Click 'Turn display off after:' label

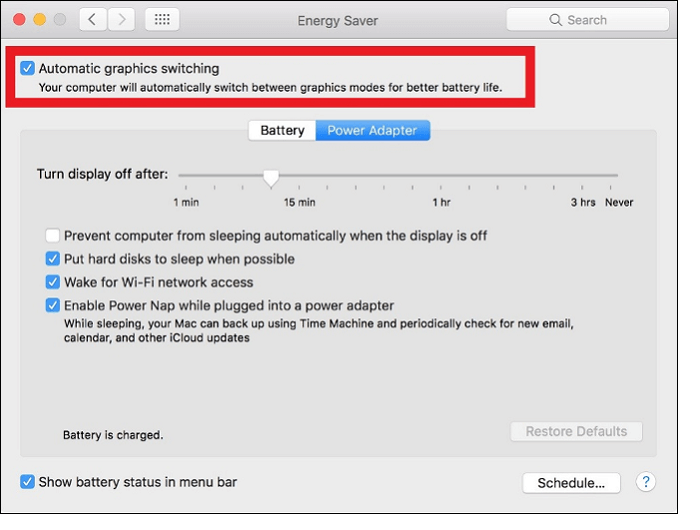pyautogui.click(x=102, y=174)
